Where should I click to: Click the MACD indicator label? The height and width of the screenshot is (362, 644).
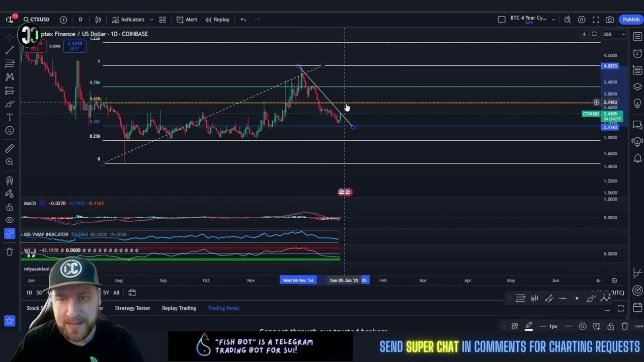coord(30,204)
